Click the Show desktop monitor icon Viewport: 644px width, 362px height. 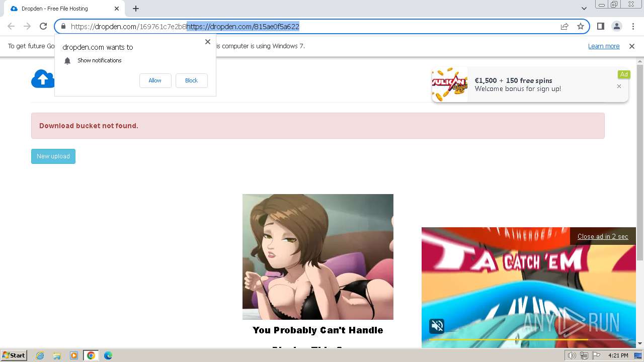pyautogui.click(x=637, y=355)
